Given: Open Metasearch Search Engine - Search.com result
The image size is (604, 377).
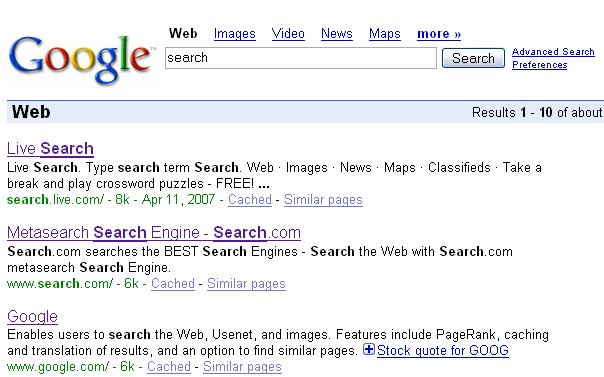Looking at the screenshot, I should pyautogui.click(x=154, y=233).
